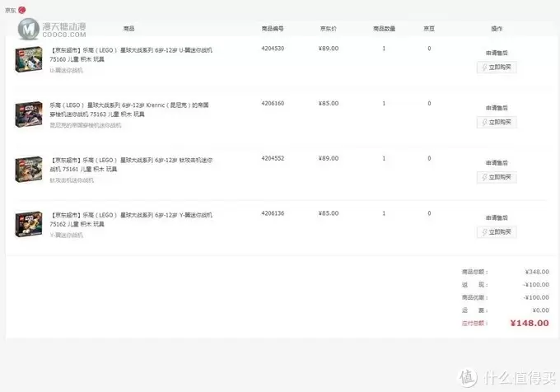The image size is (560, 392).
Task: Select product number 4204552
Action: pos(273,158)
